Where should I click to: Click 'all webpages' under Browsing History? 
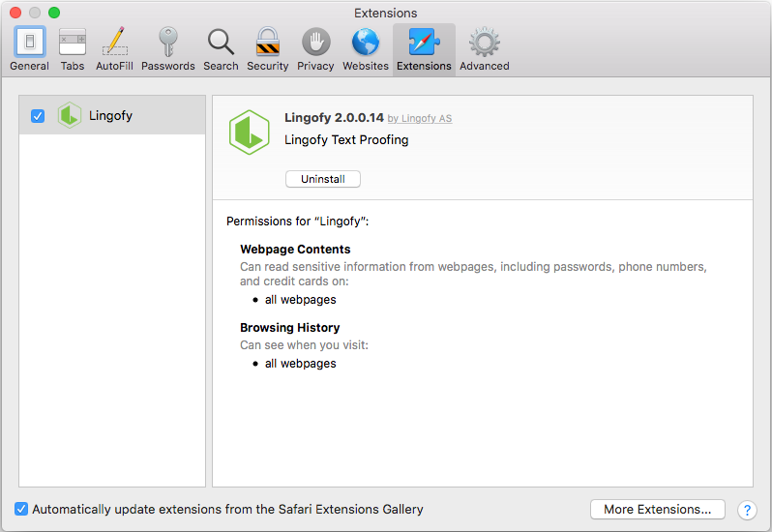click(300, 364)
